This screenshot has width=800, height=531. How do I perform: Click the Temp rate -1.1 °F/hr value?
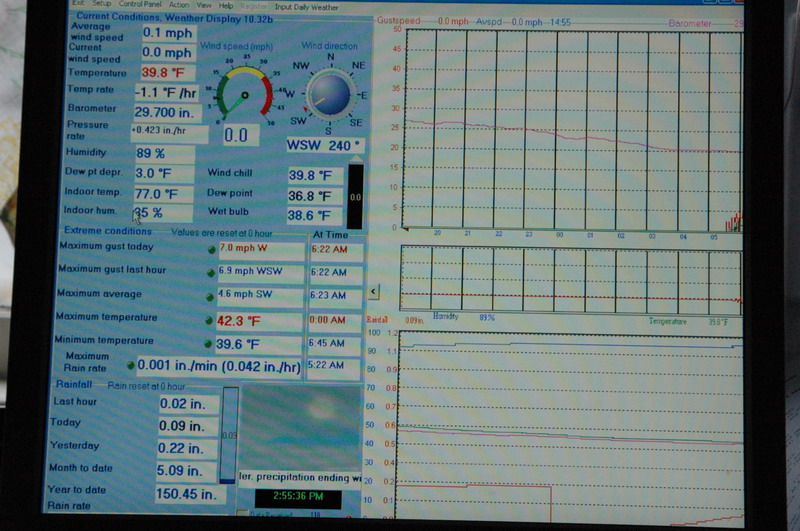point(166,92)
